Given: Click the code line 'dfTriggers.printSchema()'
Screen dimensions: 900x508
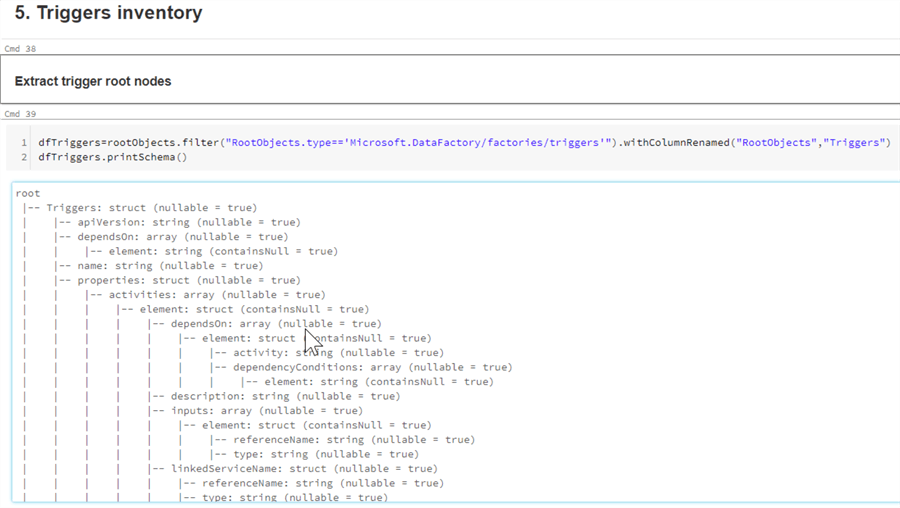Looking at the screenshot, I should 112,157.
